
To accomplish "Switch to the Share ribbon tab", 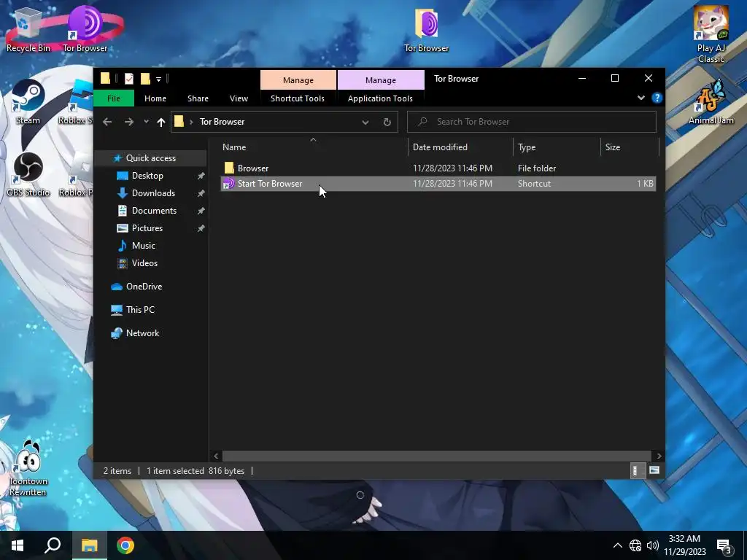I will pos(198,98).
